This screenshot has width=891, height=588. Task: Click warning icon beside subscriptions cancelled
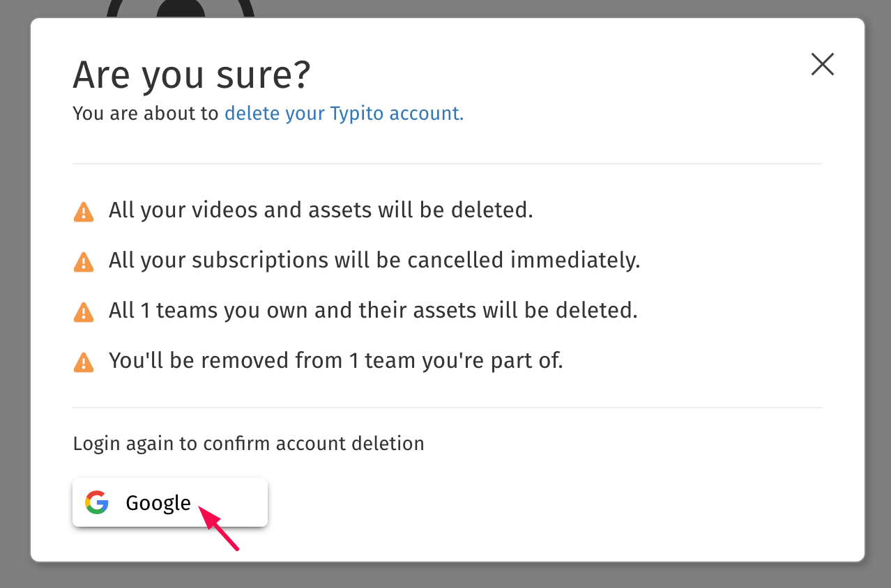(84, 261)
